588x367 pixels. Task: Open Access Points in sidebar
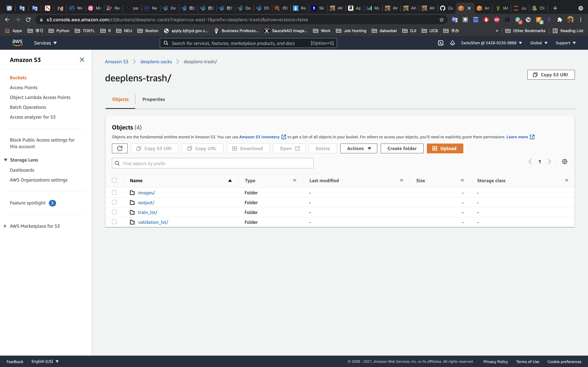[x=24, y=87]
